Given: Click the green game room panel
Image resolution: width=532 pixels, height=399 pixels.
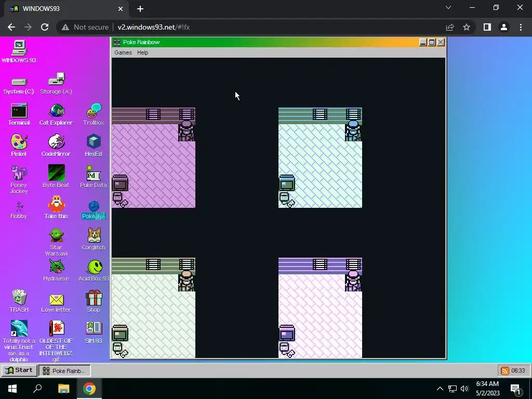Looking at the screenshot, I should (x=153, y=308).
